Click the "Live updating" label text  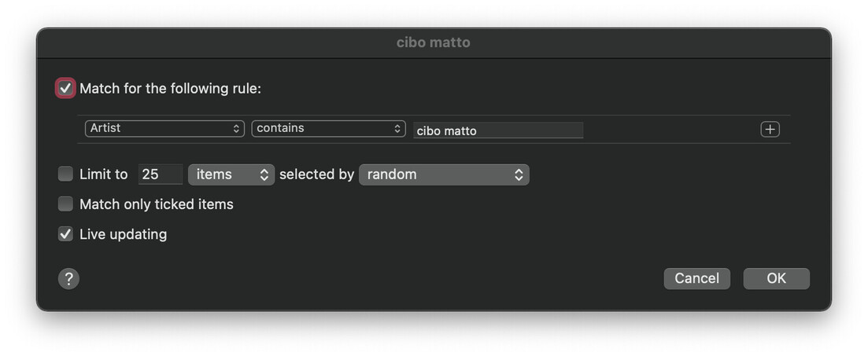click(x=123, y=234)
